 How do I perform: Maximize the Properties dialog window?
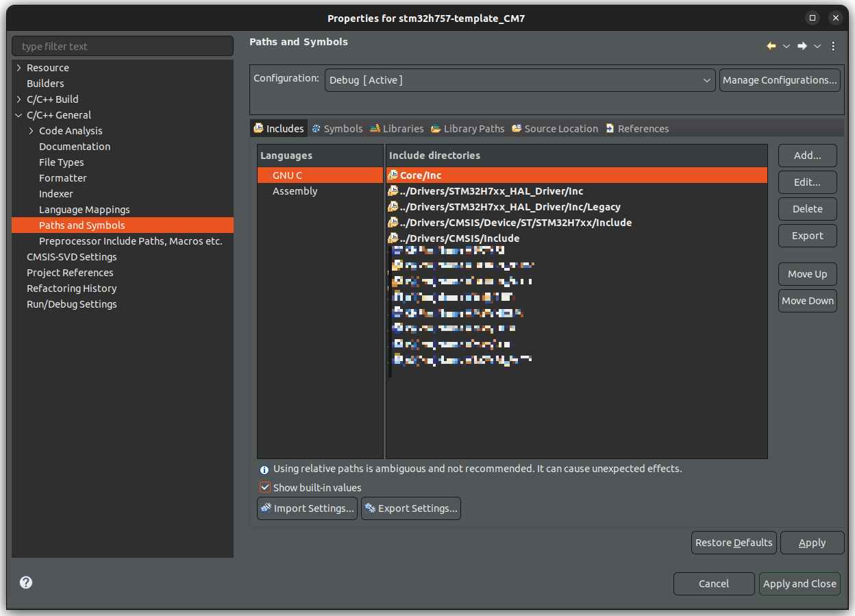click(813, 18)
